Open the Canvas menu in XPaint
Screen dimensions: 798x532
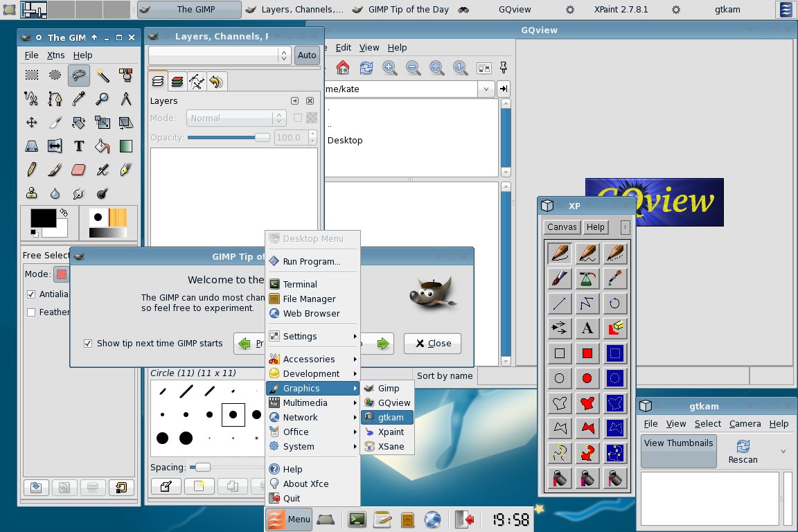click(x=562, y=227)
